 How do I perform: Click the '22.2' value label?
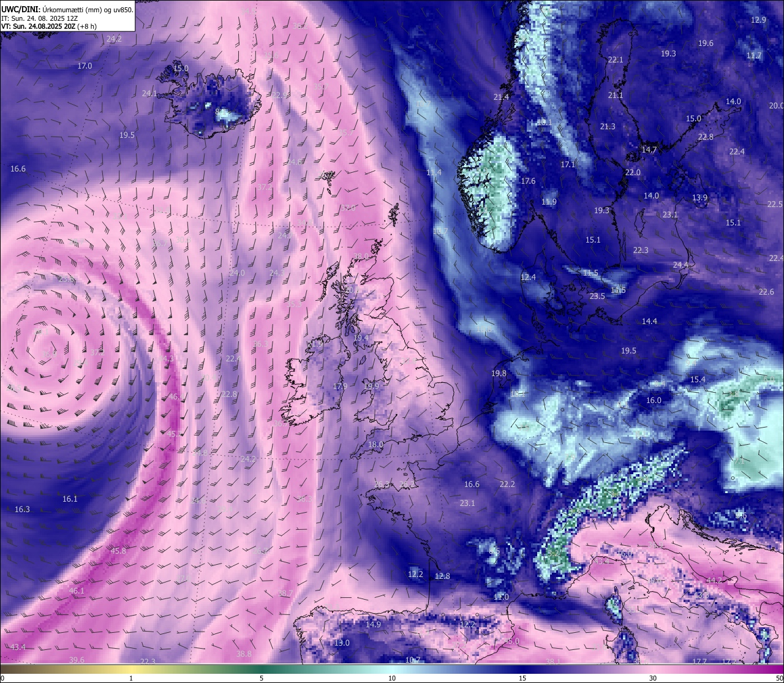[507, 484]
